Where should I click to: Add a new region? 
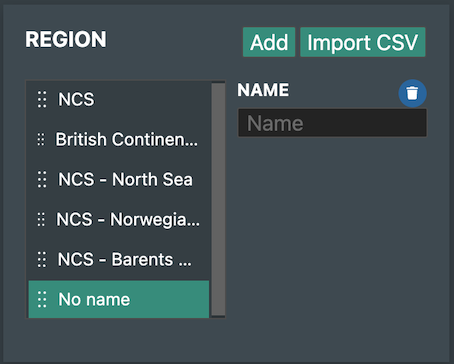269,42
